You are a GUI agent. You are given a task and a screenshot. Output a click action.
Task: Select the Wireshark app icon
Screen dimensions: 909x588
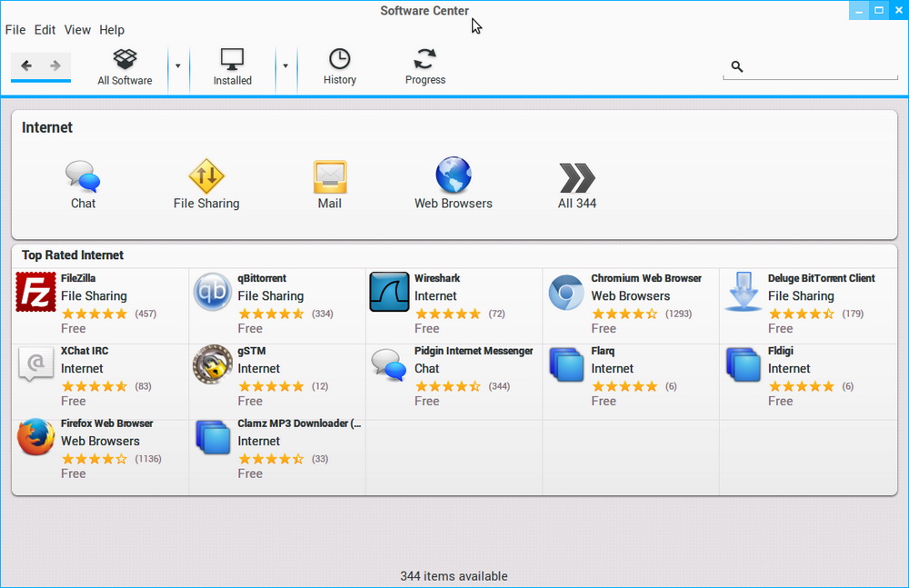(389, 292)
